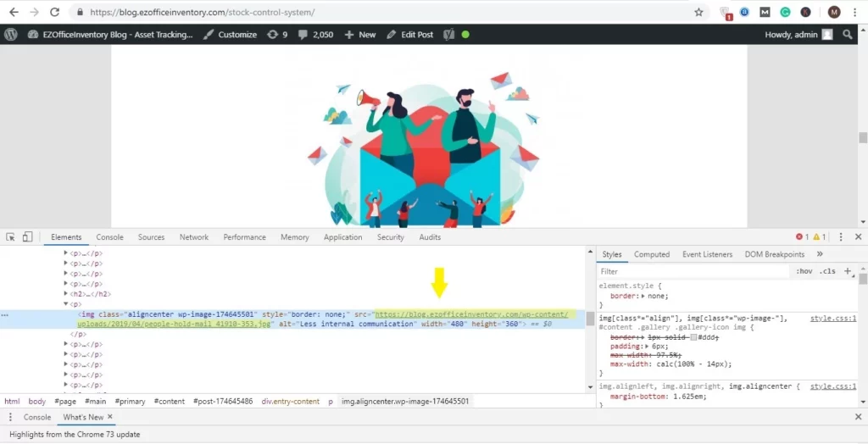Reload the page using the browser refresh icon

click(54, 13)
